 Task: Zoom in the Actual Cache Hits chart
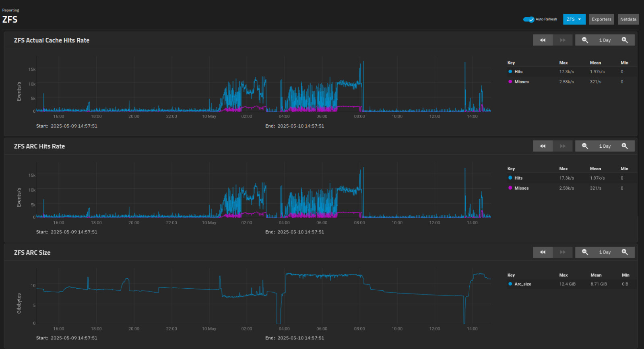coord(625,40)
